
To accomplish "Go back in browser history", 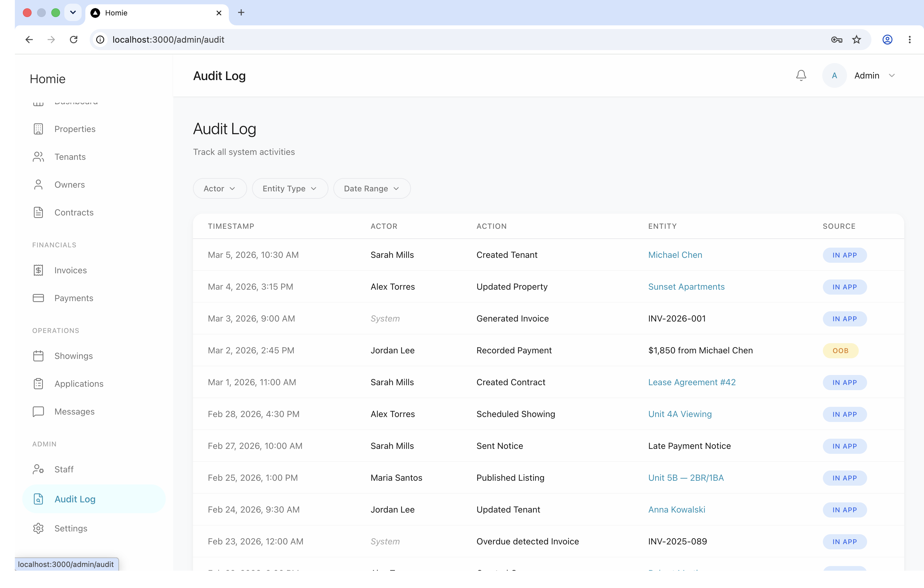I will click(x=29, y=40).
